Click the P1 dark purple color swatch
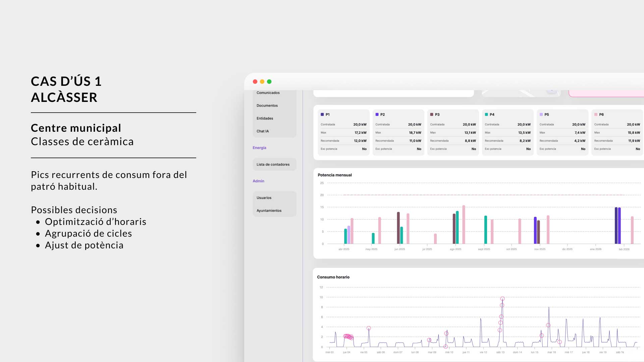The image size is (644, 362). 322,114
